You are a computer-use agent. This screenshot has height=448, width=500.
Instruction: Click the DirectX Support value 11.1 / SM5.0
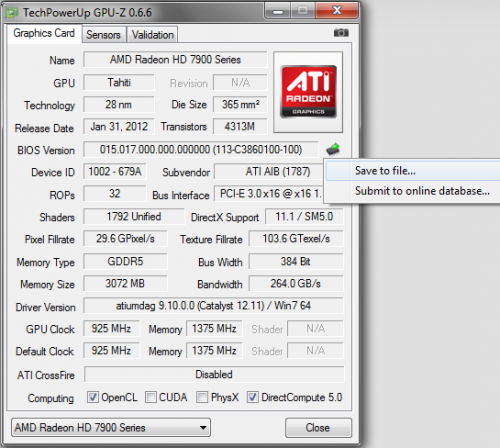[x=304, y=217]
